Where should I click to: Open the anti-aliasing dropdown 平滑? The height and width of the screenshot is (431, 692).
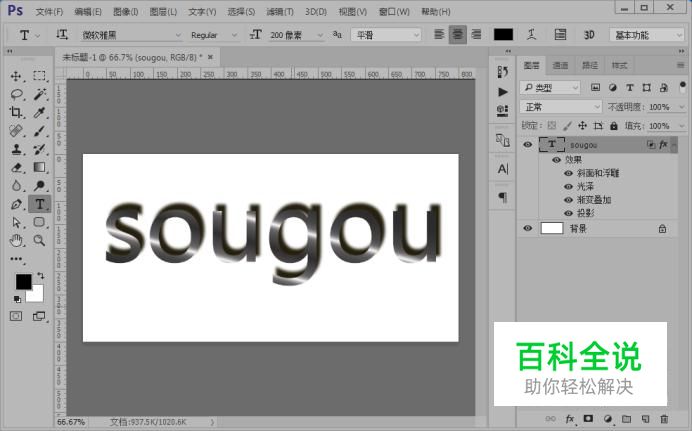[x=386, y=35]
